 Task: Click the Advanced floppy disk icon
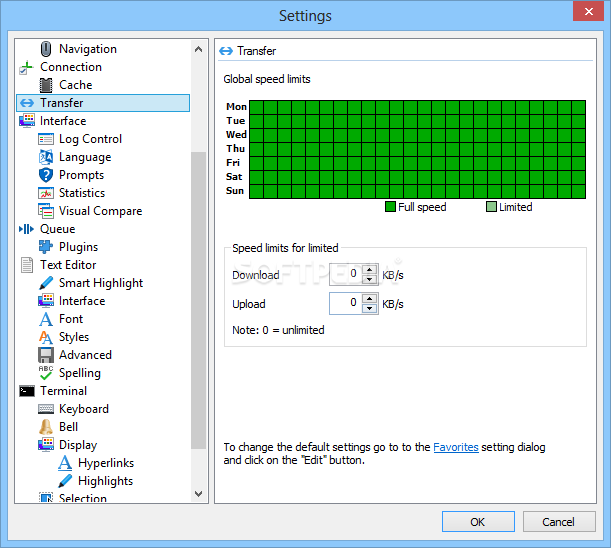point(46,355)
